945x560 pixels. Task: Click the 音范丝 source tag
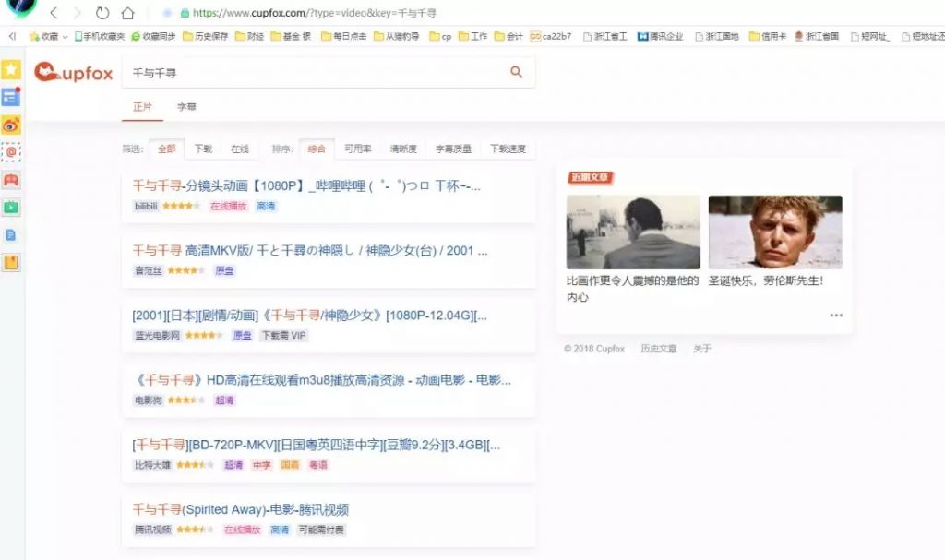tap(149, 270)
